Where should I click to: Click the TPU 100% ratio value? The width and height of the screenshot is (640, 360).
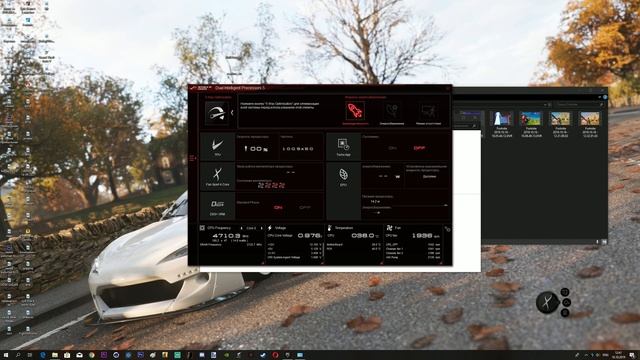click(x=256, y=149)
